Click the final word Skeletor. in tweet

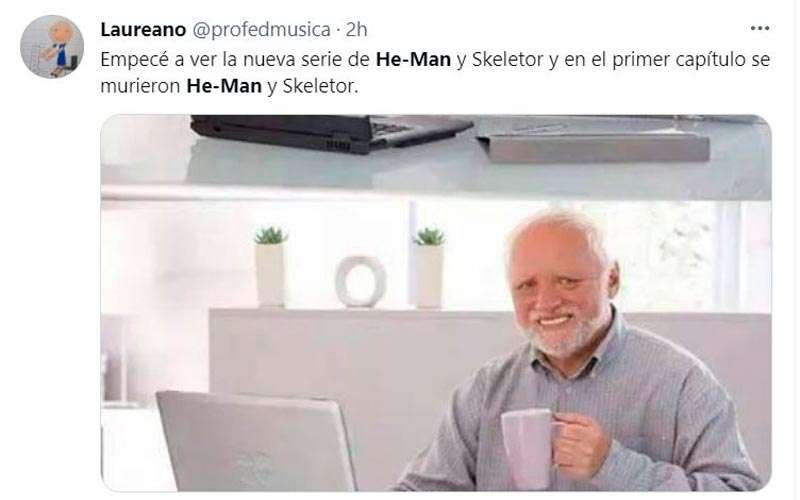[x=320, y=86]
